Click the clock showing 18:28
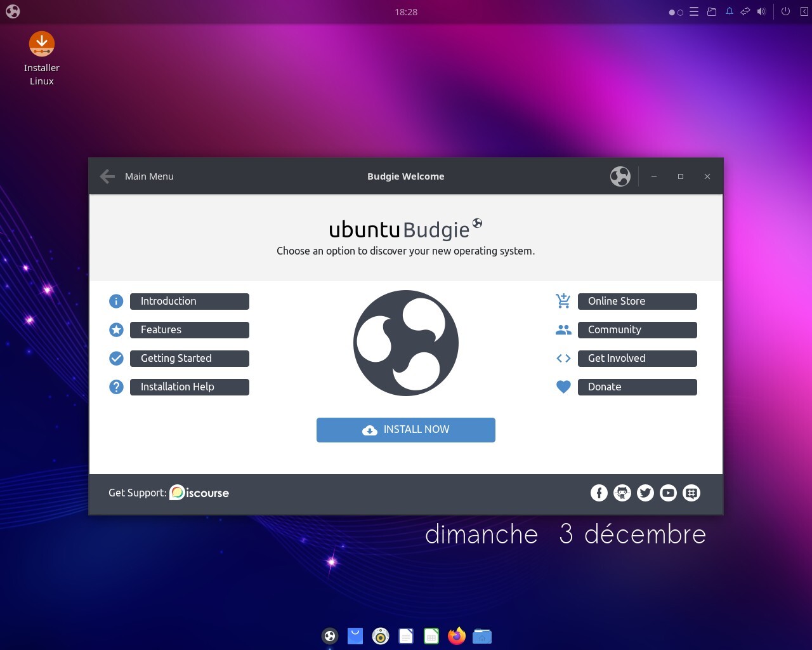 point(406,11)
